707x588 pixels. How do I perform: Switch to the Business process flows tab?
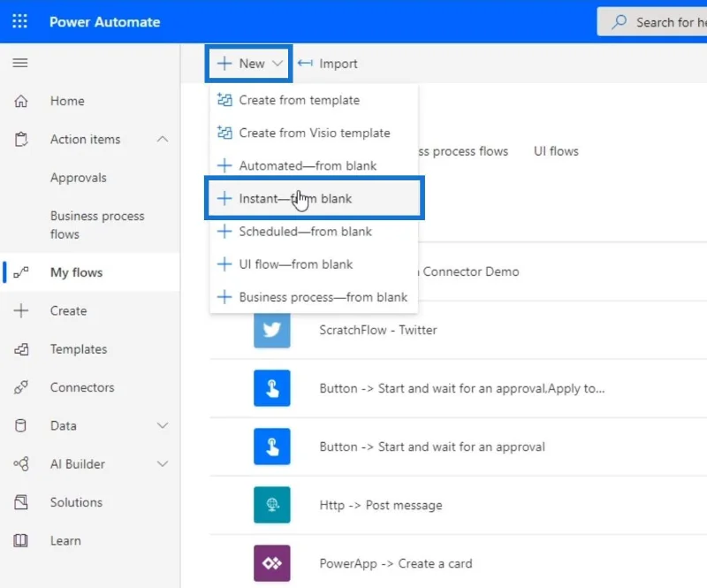463,151
